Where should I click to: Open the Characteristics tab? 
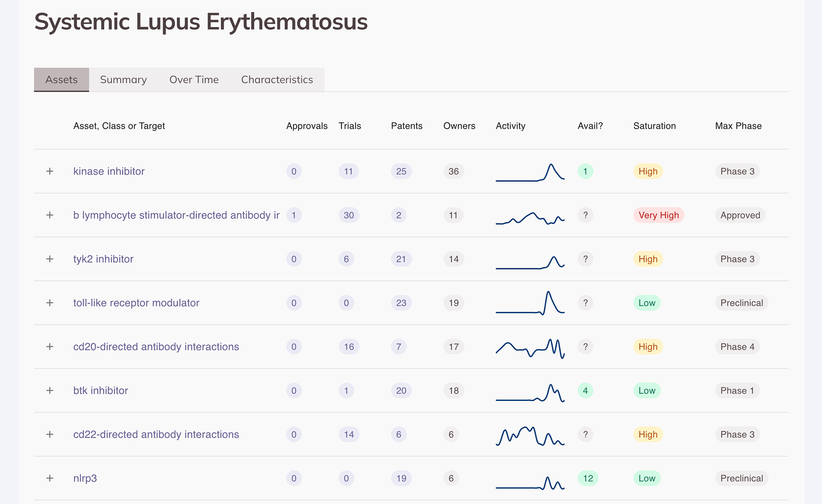pos(277,80)
